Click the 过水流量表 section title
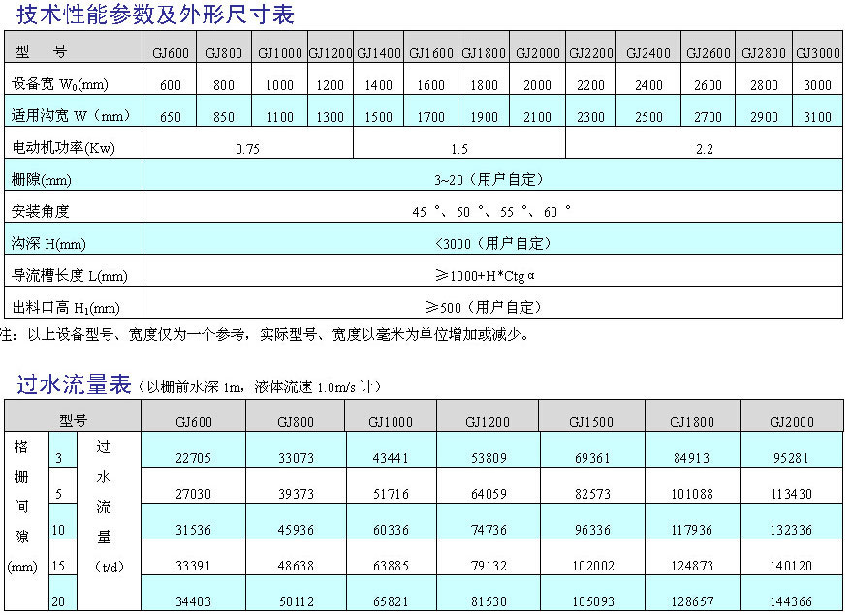This screenshot has height=616, width=852. 73,385
